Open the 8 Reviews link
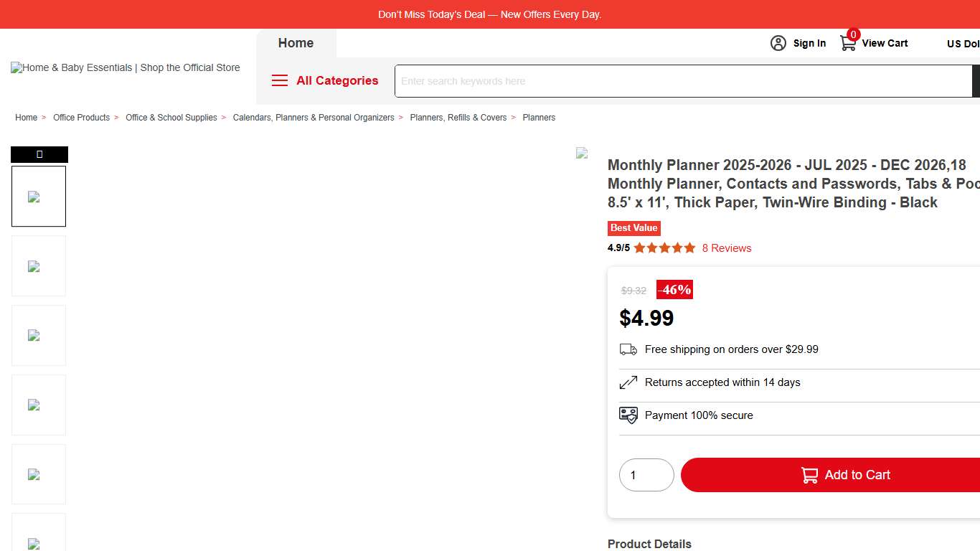980x551 pixels. tap(727, 248)
